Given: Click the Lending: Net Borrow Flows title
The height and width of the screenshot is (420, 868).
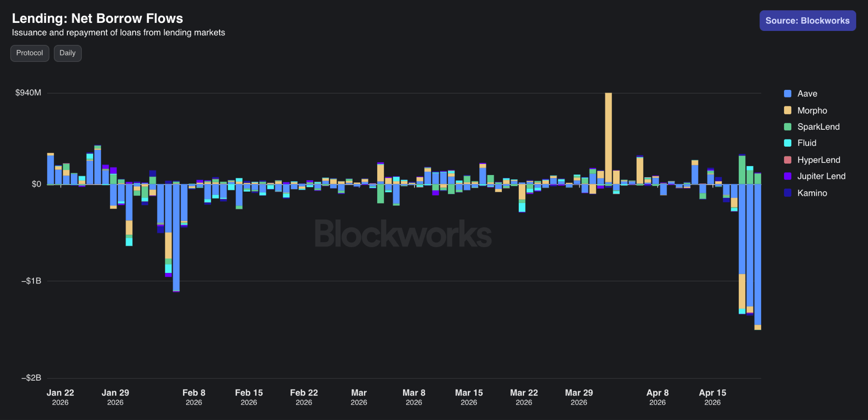Looking at the screenshot, I should pyautogui.click(x=97, y=18).
